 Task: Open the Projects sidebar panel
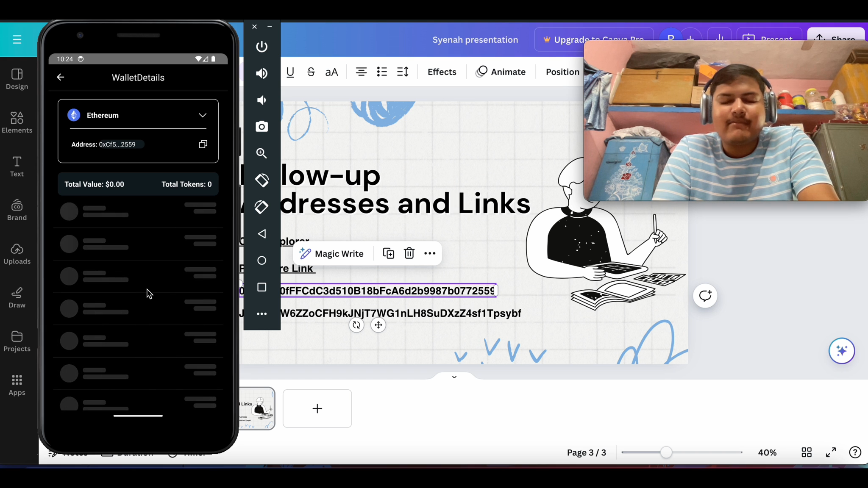[17, 341]
